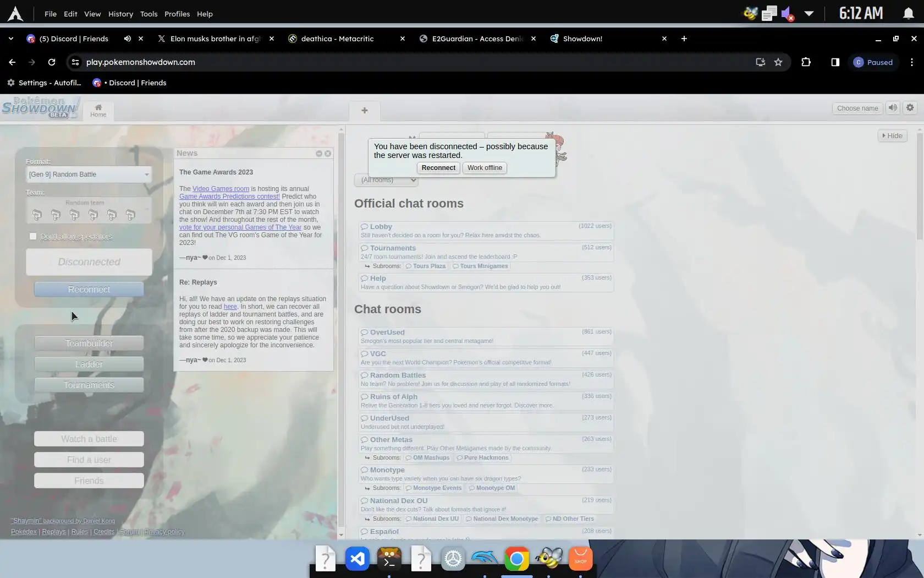Join the Lobby chat room

coord(486,231)
